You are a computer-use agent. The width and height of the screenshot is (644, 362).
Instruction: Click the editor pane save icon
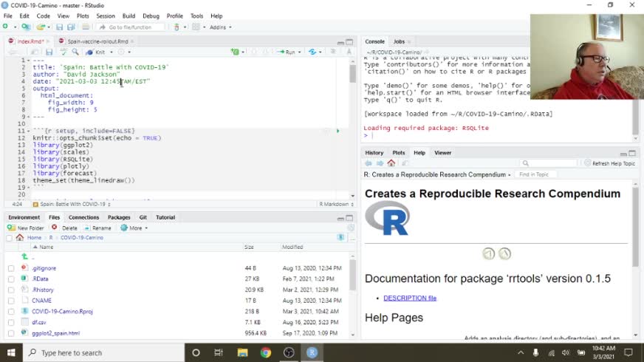pos(49,52)
